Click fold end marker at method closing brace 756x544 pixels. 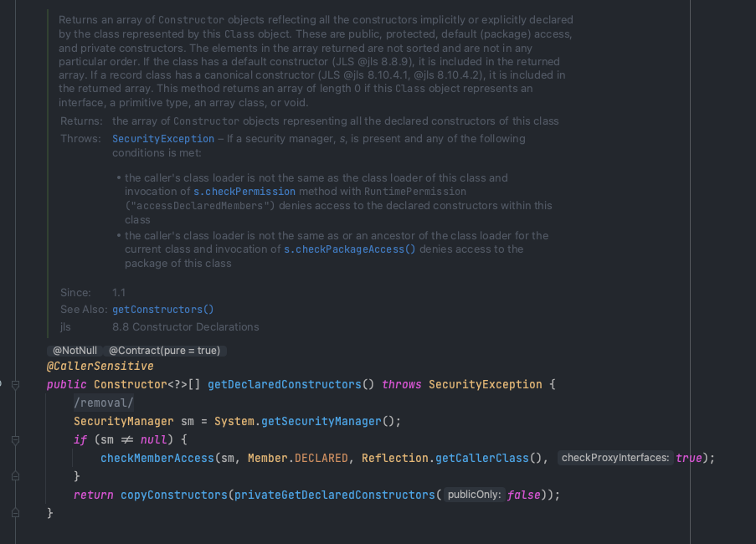[15, 513]
